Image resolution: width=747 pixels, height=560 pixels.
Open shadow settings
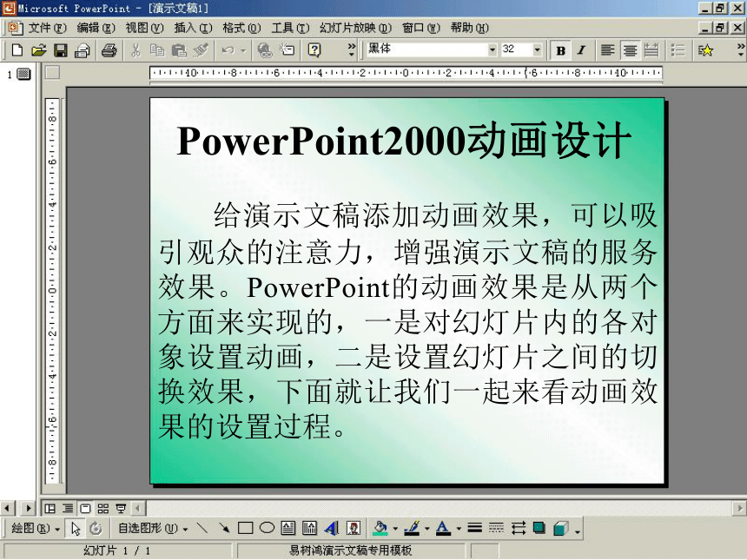539,528
